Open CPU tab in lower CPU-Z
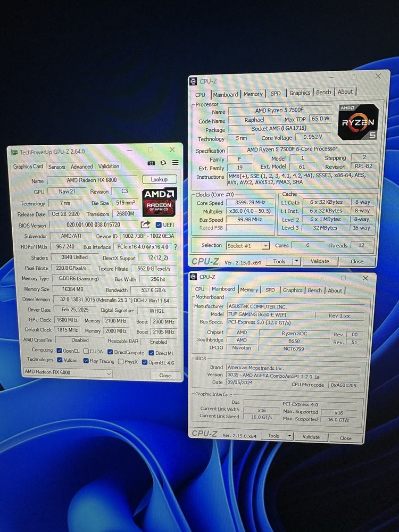 200,289
